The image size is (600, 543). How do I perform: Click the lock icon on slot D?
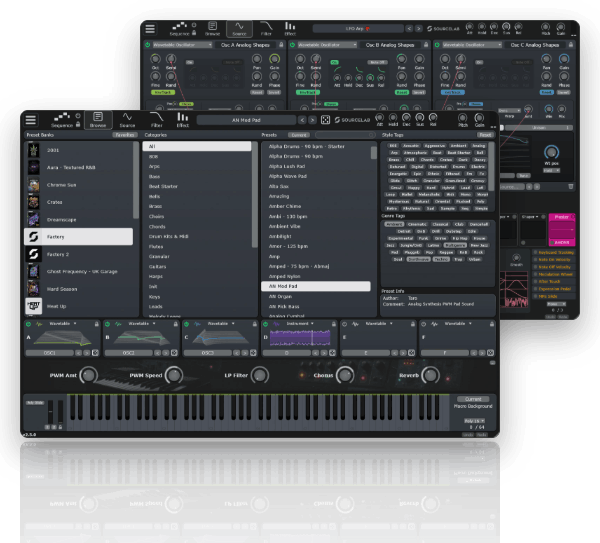tap(334, 324)
